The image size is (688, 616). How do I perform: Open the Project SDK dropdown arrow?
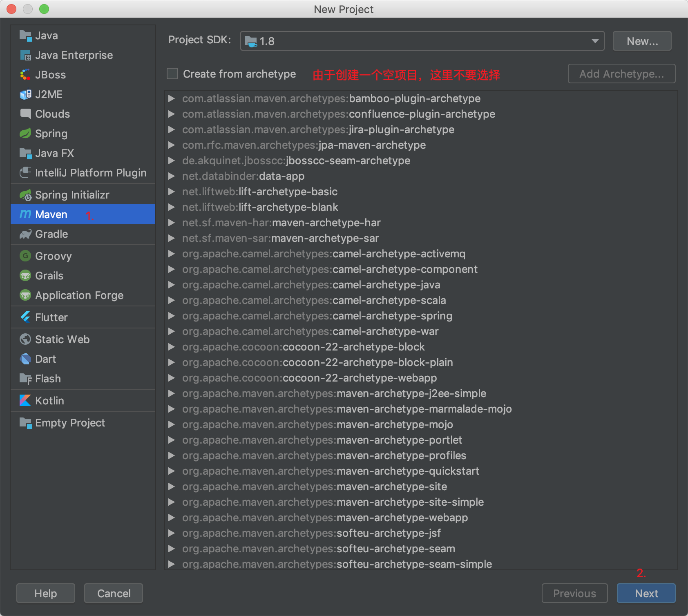(595, 41)
